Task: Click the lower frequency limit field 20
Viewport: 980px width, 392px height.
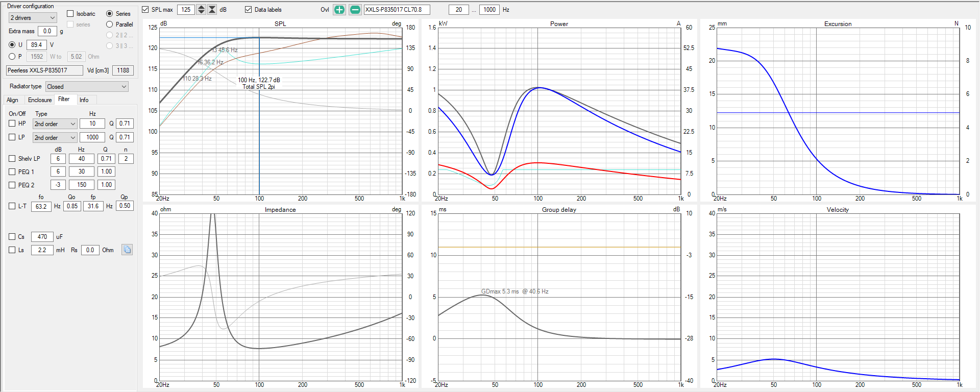Action: click(x=459, y=10)
